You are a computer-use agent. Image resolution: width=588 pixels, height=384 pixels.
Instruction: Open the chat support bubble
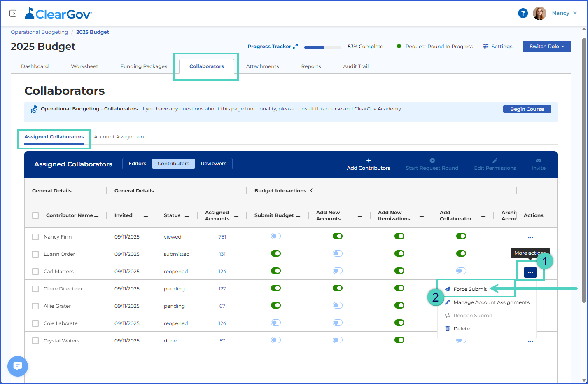pyautogui.click(x=18, y=366)
